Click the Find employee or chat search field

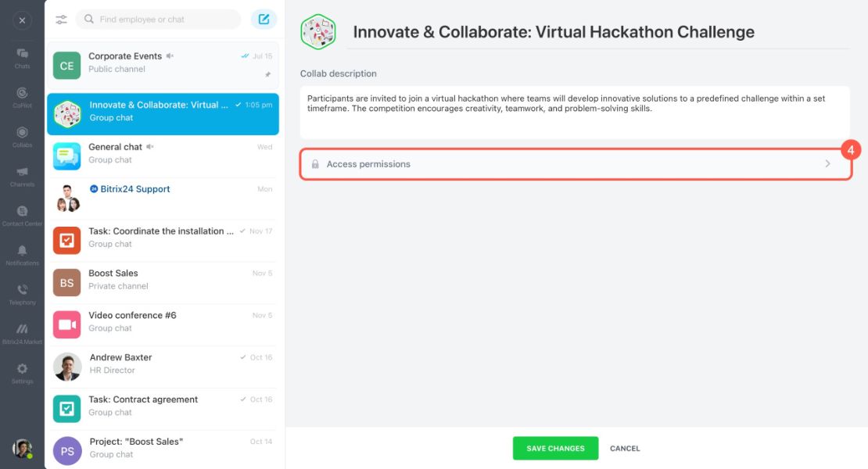coord(158,20)
